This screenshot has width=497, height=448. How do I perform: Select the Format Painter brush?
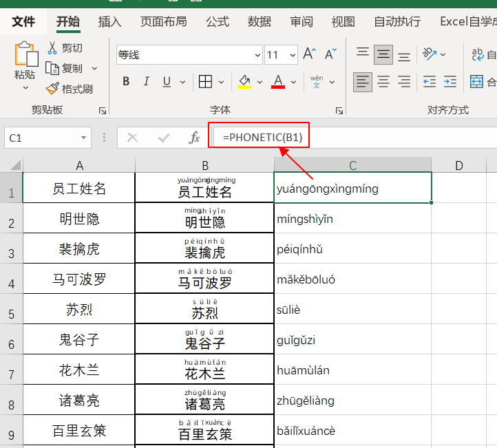point(52,89)
